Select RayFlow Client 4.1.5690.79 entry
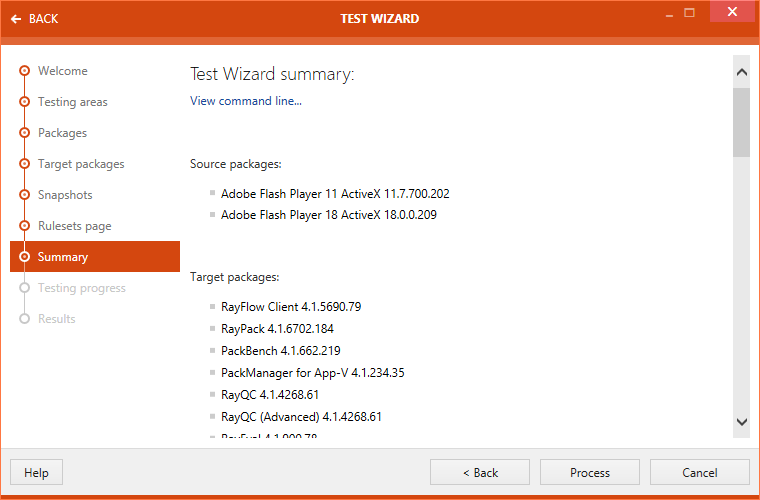The image size is (760, 500). [291, 307]
